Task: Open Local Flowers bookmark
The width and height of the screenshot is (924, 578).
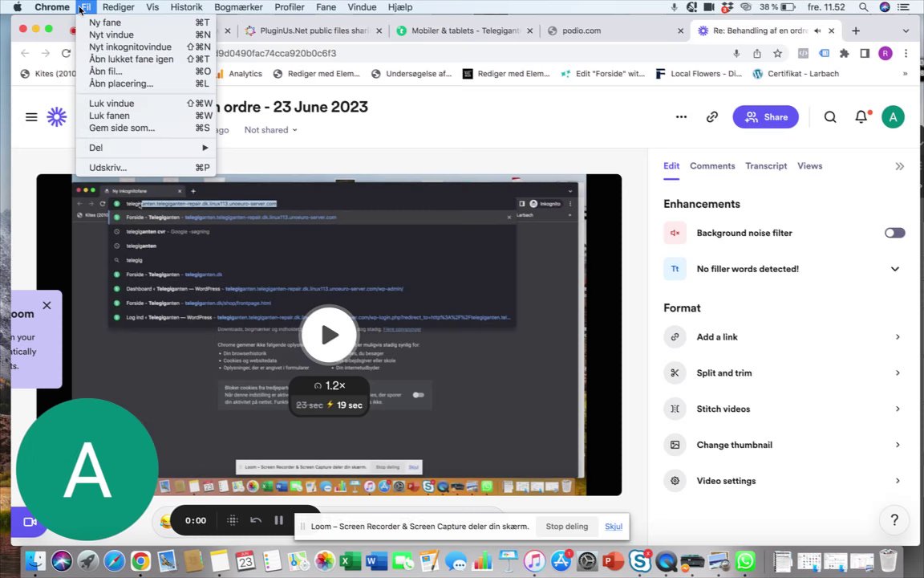Action: [699, 74]
